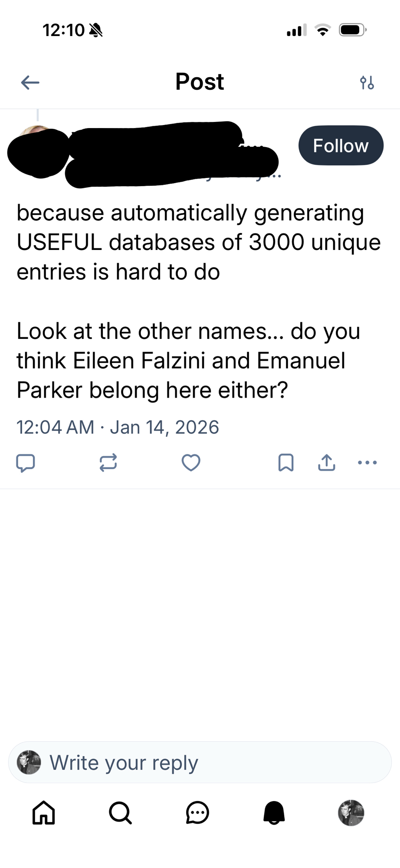This screenshot has height=868, width=400.
Task: Repost this post
Action: [108, 463]
